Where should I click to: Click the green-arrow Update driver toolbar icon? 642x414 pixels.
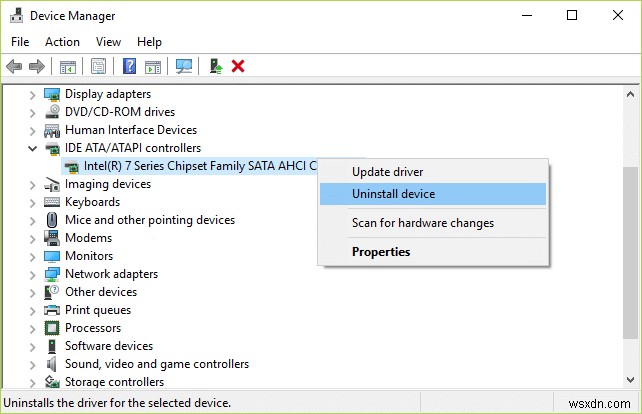pos(215,66)
